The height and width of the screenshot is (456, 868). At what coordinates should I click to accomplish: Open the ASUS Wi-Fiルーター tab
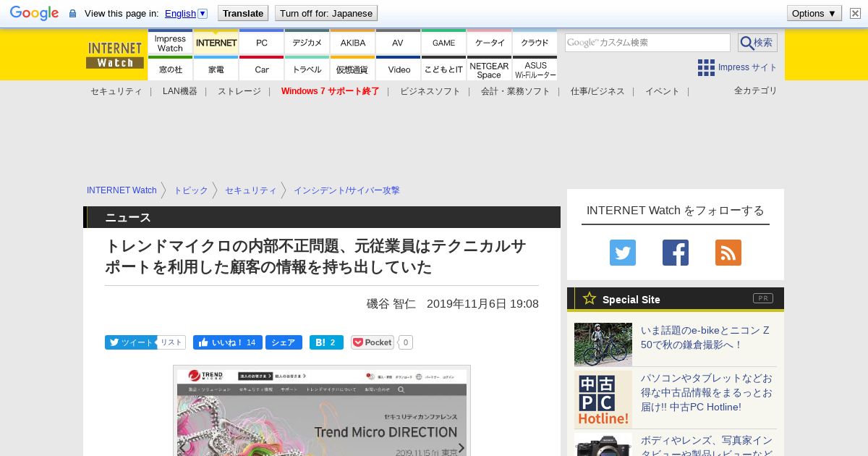tap(535, 69)
